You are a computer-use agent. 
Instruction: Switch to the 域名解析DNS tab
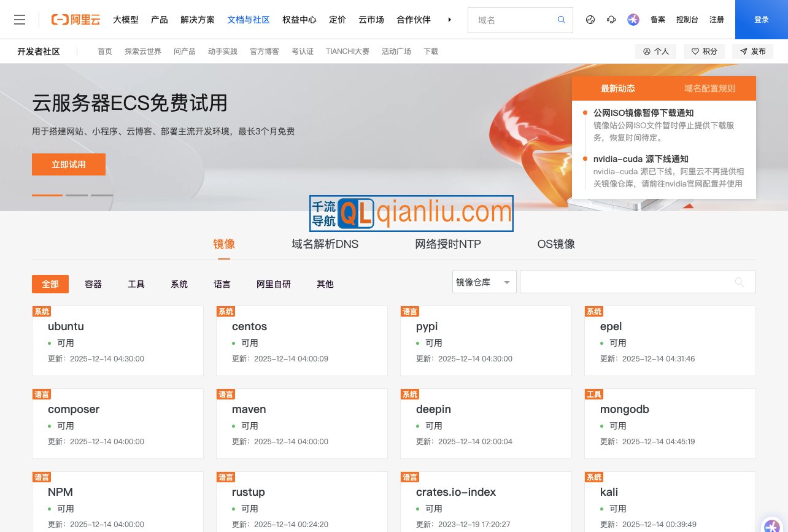325,244
